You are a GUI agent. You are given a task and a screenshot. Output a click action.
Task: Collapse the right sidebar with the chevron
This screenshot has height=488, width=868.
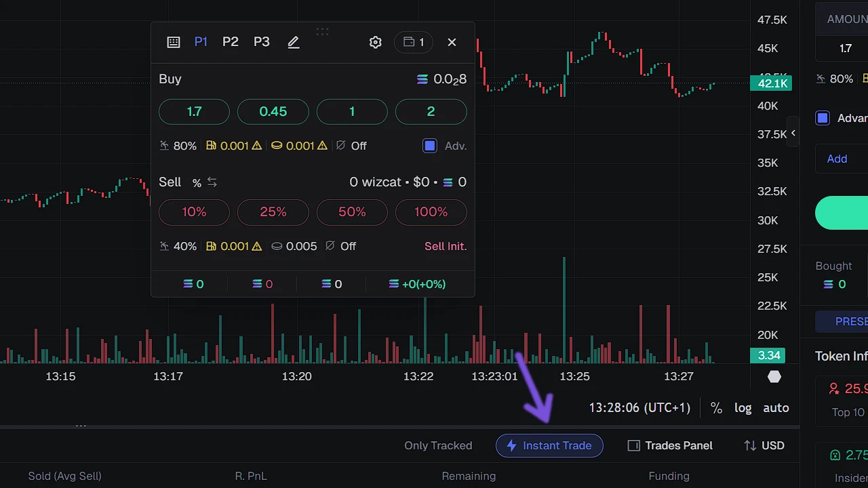(793, 134)
